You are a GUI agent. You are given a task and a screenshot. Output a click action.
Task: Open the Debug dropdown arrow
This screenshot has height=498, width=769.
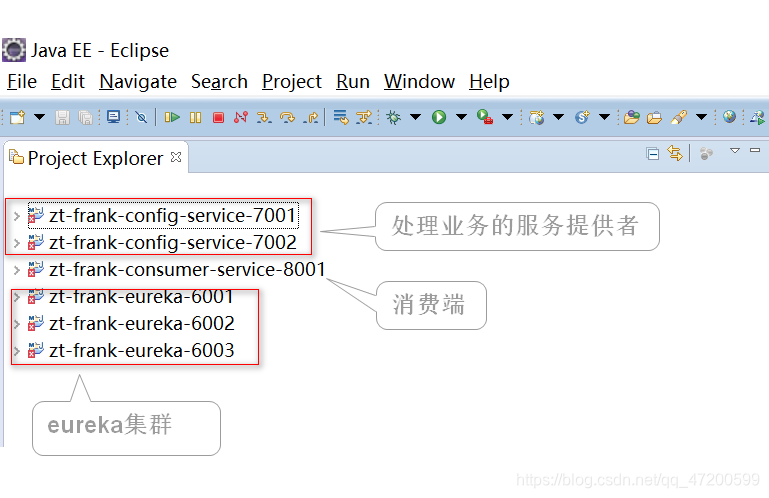415,117
